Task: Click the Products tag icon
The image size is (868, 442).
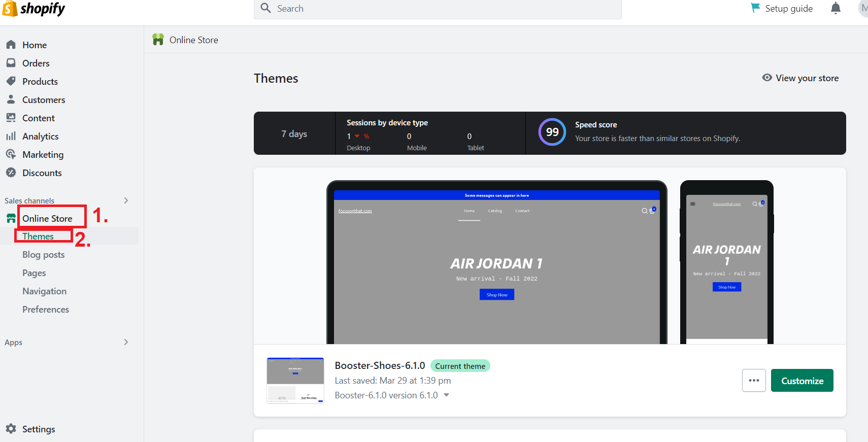Action: [x=11, y=81]
